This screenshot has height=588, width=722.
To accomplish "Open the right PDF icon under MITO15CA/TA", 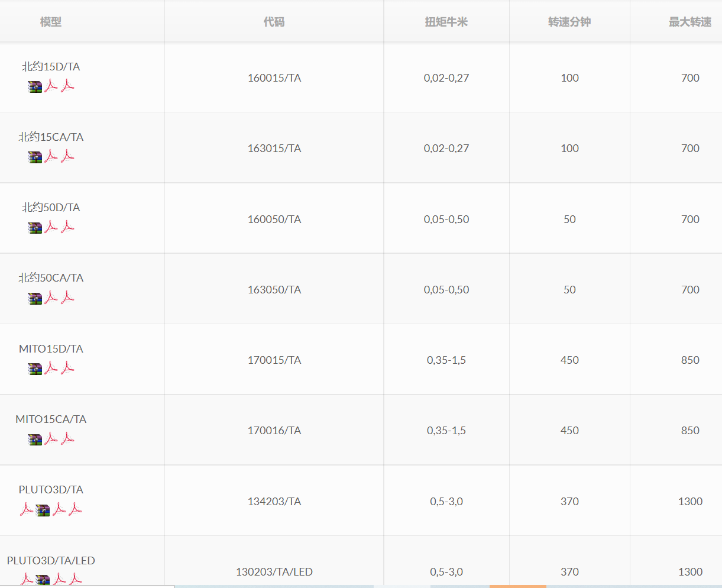I will tap(67, 439).
